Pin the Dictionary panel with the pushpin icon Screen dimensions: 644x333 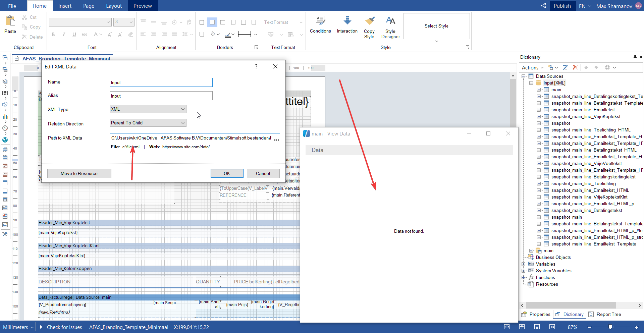tap(635, 57)
